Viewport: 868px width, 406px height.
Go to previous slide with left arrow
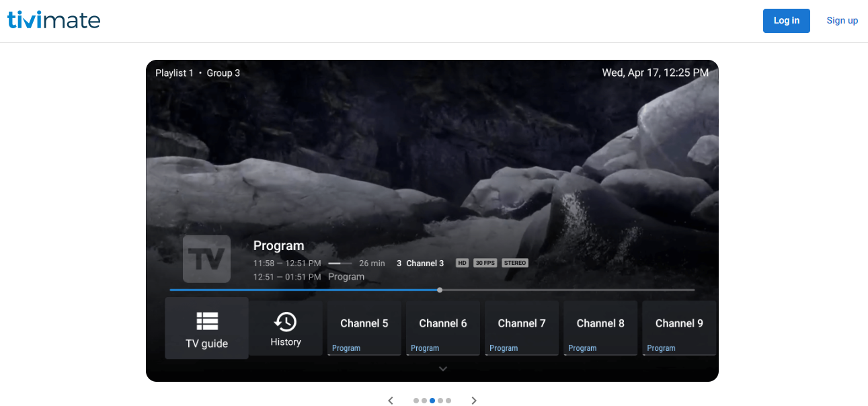[391, 401]
